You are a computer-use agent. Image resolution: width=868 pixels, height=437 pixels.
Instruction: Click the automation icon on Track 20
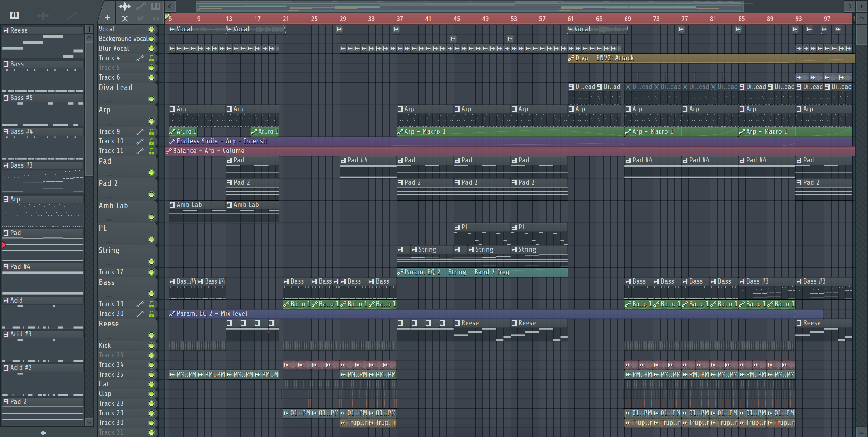[140, 314]
